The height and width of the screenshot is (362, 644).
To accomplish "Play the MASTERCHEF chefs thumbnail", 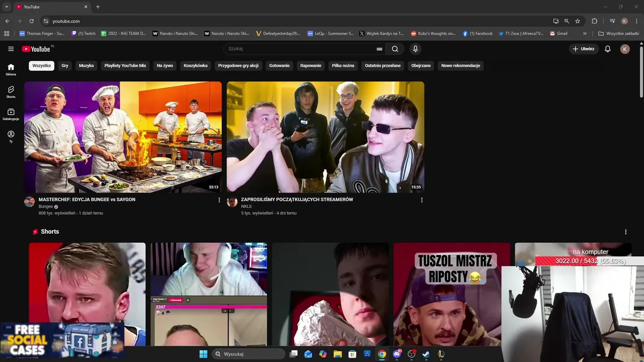I will pos(123,137).
